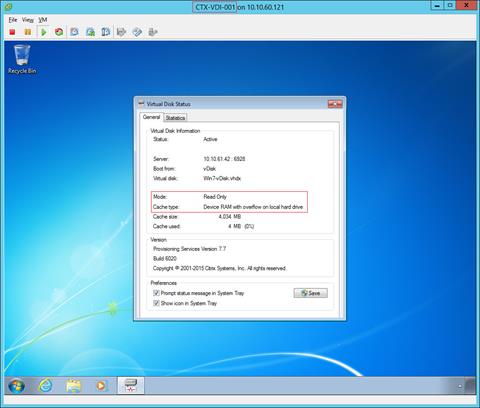
Task: Click the Build 6020 text
Action: pyautogui.click(x=165, y=258)
